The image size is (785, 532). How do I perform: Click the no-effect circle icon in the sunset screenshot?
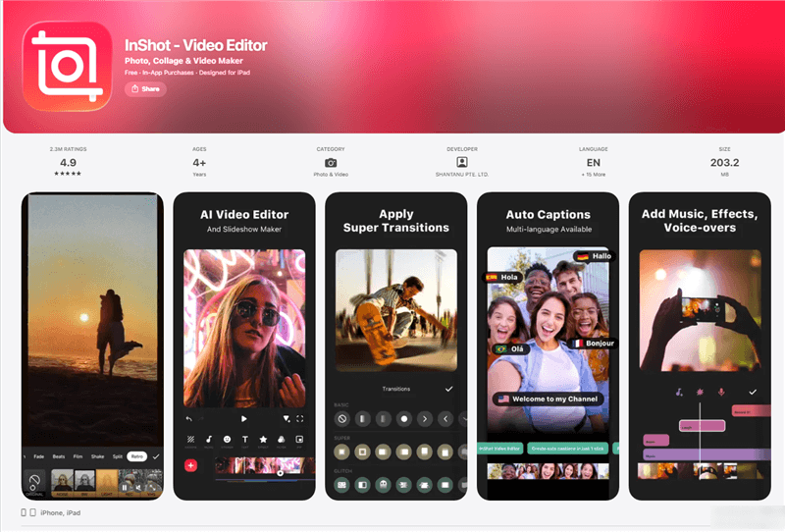(34, 481)
